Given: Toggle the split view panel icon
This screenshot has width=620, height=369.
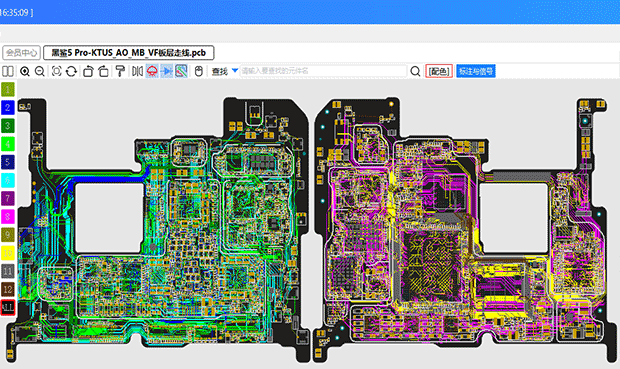Looking at the screenshot, I should pos(8,72).
